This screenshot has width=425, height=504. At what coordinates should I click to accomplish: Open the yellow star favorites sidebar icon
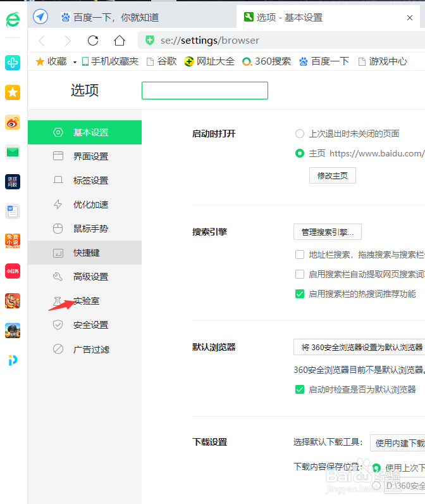click(x=13, y=92)
